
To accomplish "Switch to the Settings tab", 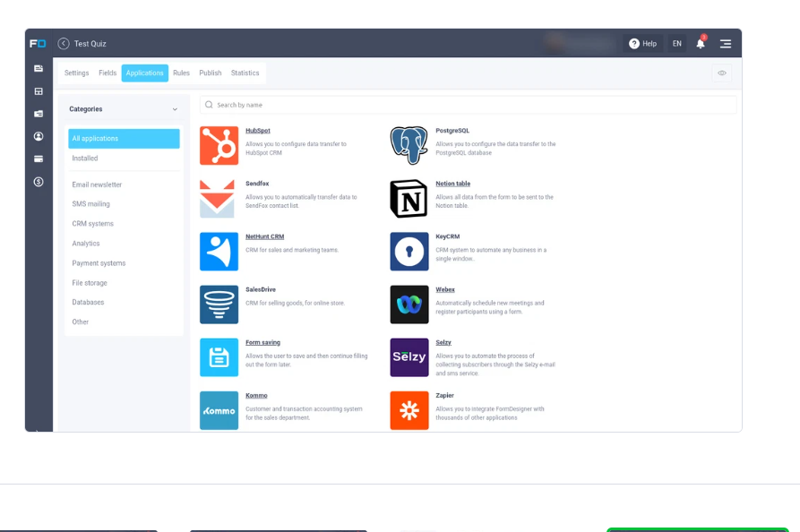I will (x=76, y=73).
